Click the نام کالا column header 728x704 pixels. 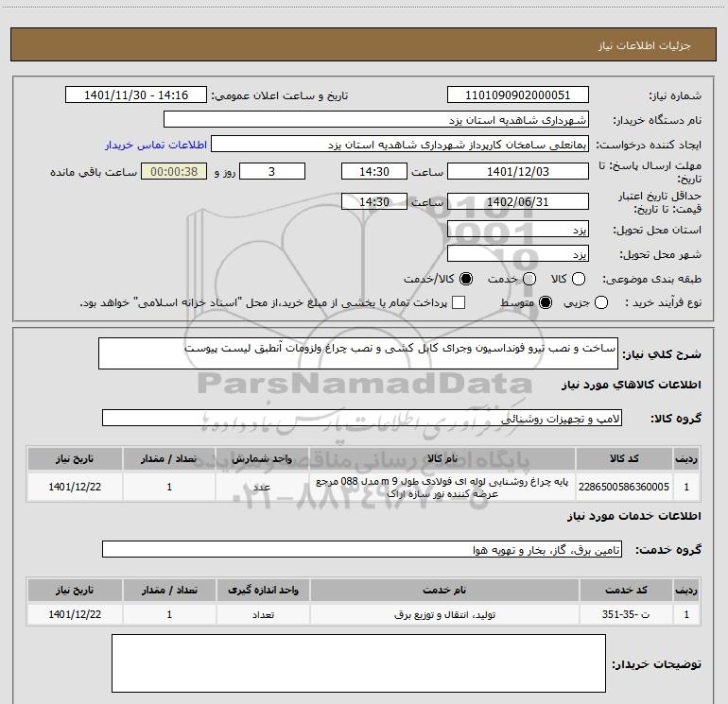coord(442,459)
